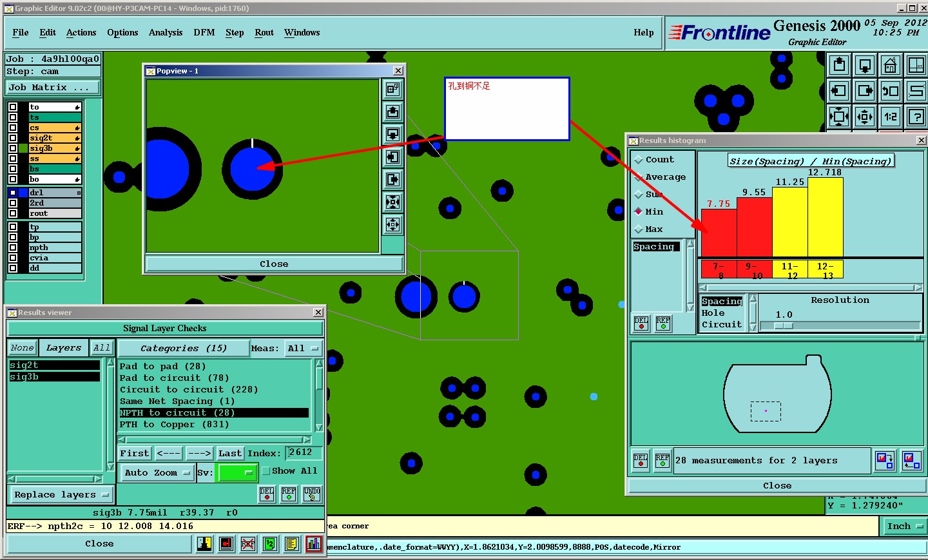Click the Job Matrix button

pos(53,88)
